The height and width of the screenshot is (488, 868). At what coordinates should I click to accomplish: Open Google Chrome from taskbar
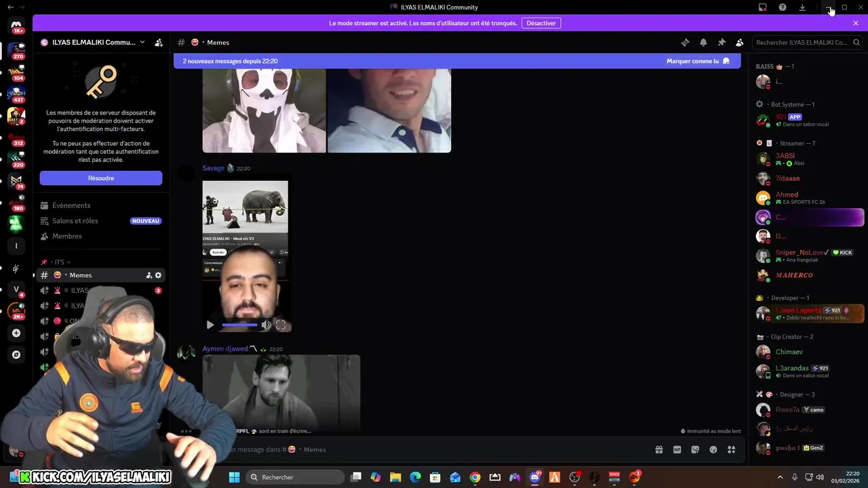tap(475, 477)
